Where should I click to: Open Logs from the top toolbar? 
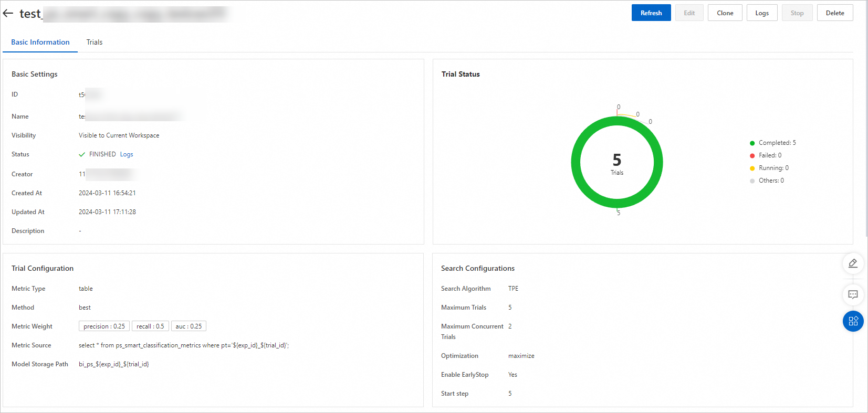pos(762,13)
